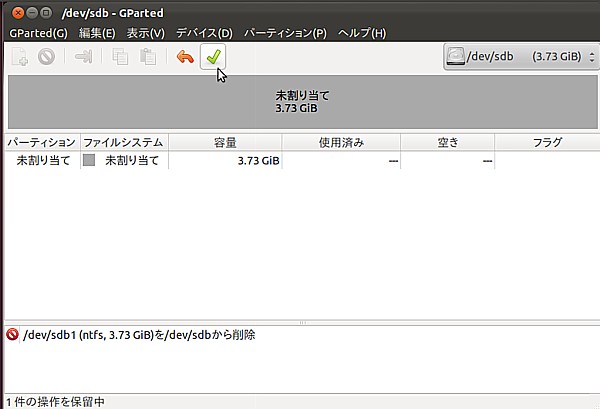Open the ヘルプ(H) menu

click(x=362, y=33)
